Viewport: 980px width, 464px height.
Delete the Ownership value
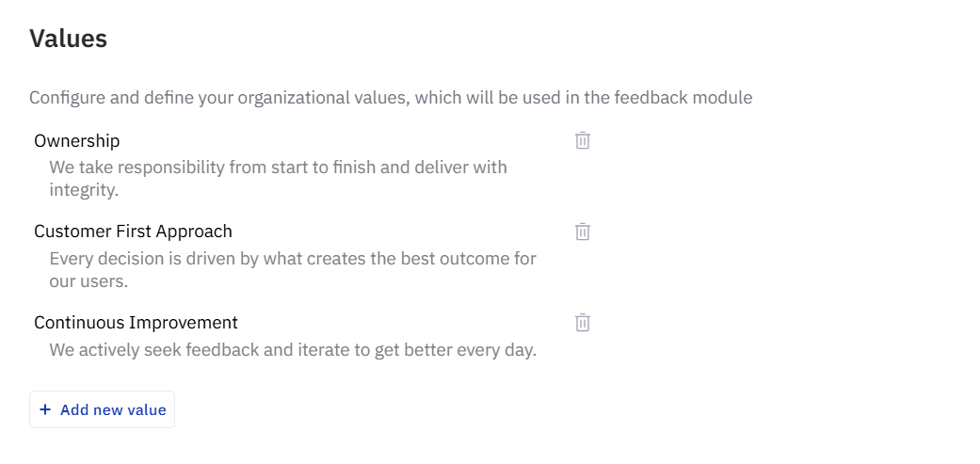(583, 141)
